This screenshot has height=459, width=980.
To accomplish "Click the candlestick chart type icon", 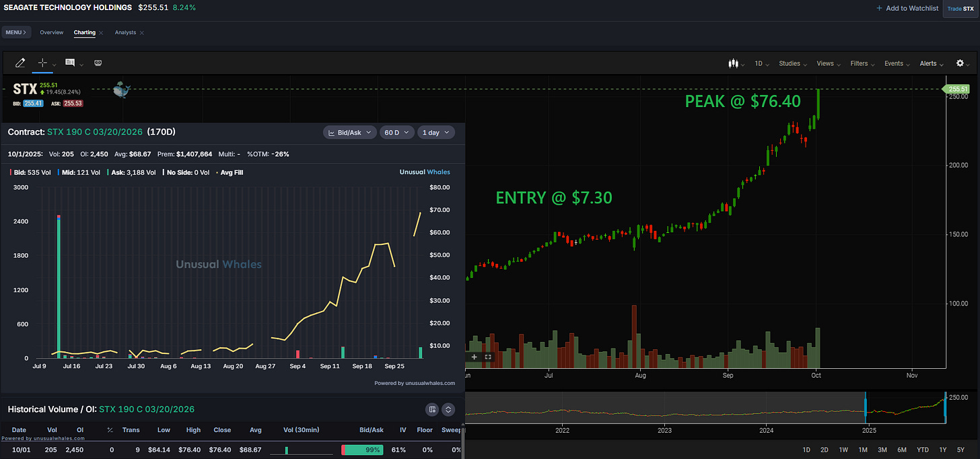I will pos(732,63).
